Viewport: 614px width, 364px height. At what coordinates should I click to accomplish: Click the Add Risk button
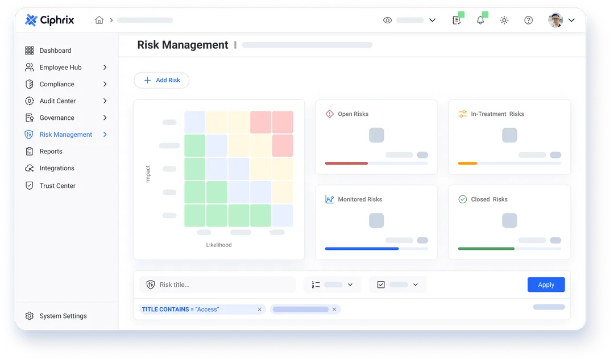point(161,80)
